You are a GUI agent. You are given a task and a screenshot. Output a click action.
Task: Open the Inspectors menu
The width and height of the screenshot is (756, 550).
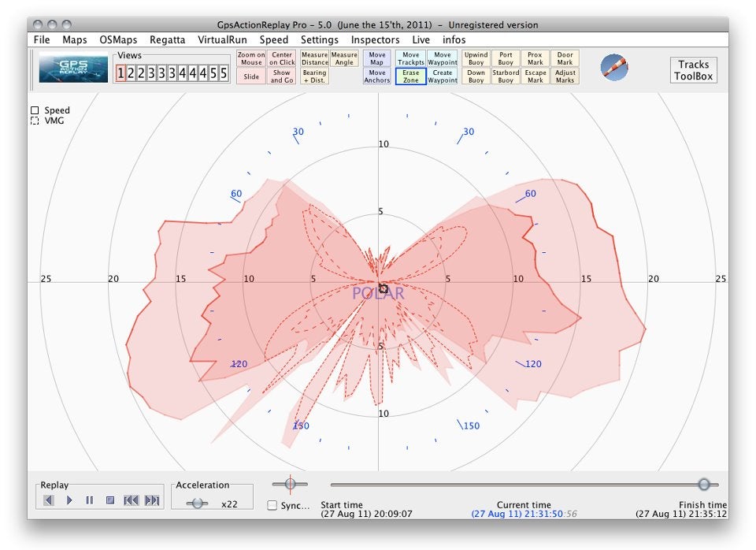[375, 39]
